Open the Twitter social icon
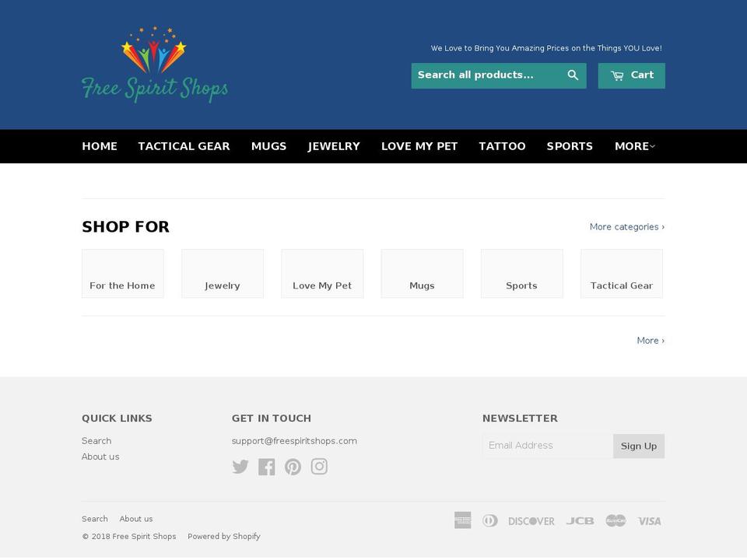The image size is (747, 560). 240,467
